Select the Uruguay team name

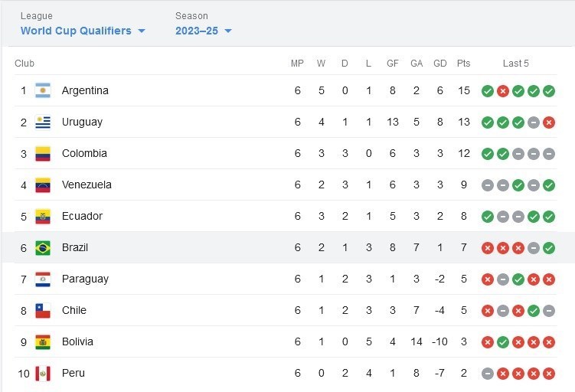[x=82, y=122]
